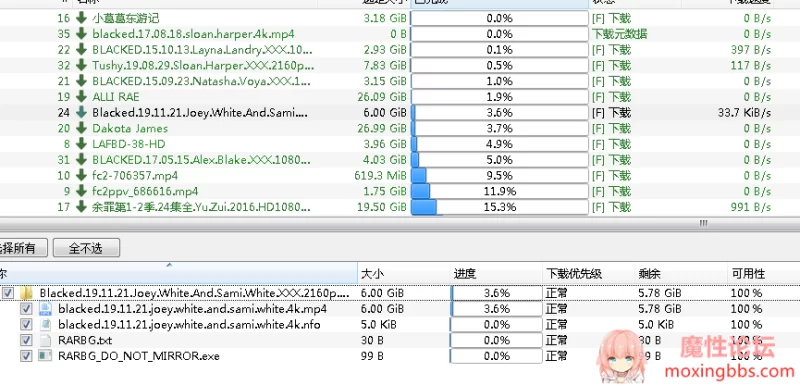800x385 pixels.
Task: Click download arrow icon for 小葛葛东游记
Action: [x=81, y=18]
